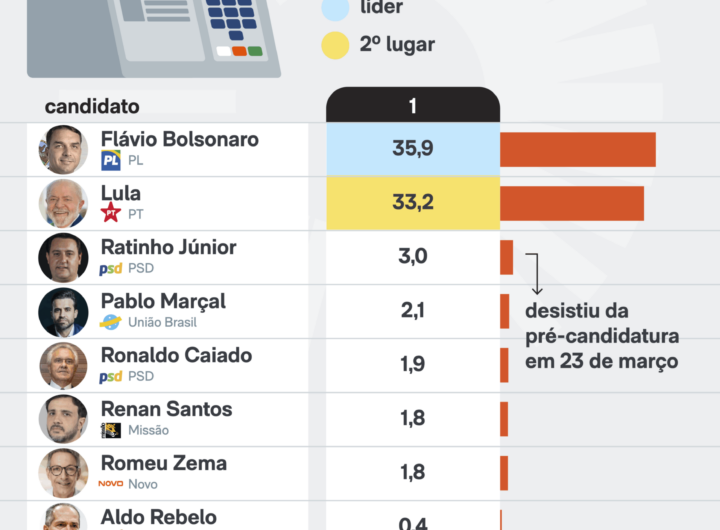This screenshot has height=530, width=720.
Task: Click Flávio Bolsonaro's orange bar
Action: click(577, 150)
